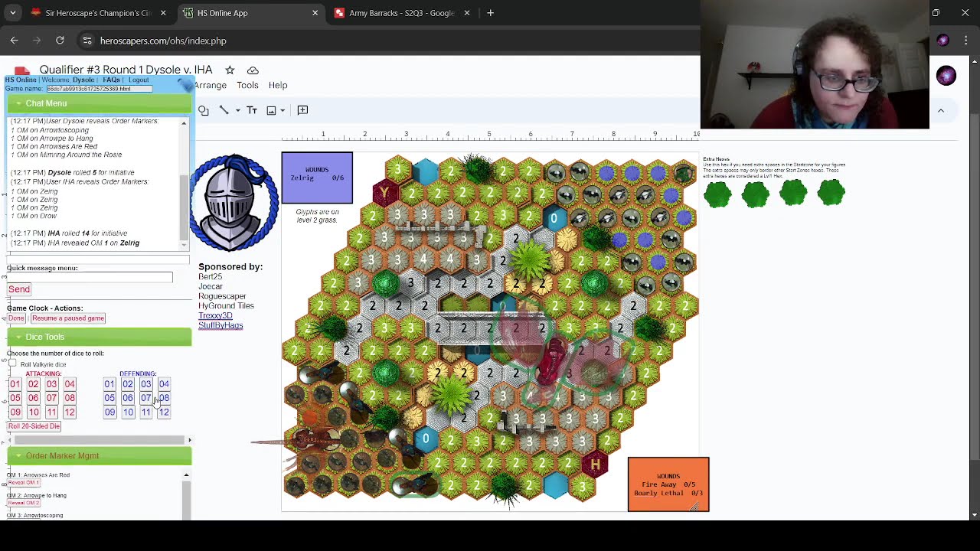Click the HS Online link
Screen dimensions: 980x551
[x=21, y=80]
